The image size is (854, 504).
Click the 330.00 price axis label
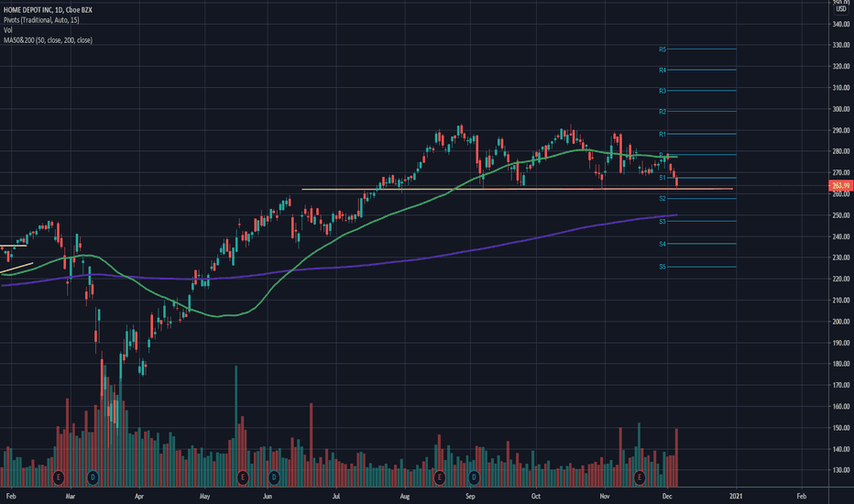tap(841, 45)
